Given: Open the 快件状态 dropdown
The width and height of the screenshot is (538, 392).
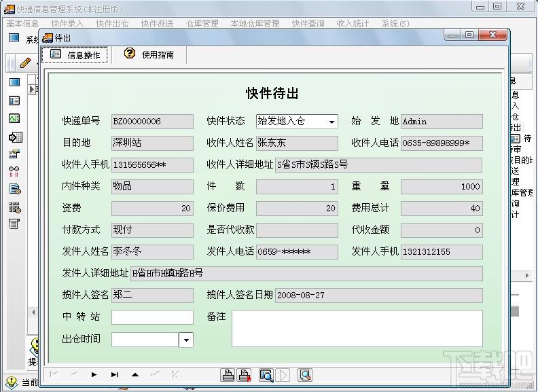Looking at the screenshot, I should (331, 122).
